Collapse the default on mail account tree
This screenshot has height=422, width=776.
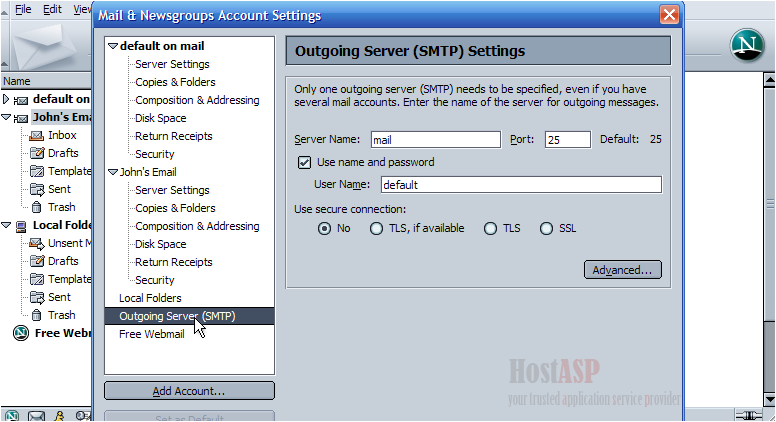tap(113, 46)
